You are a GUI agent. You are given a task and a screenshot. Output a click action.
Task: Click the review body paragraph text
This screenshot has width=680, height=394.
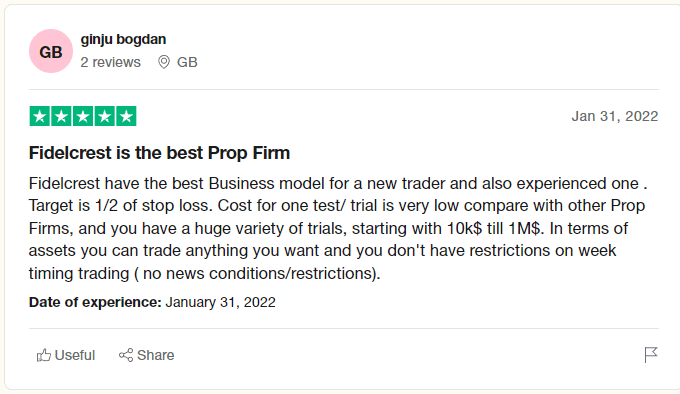click(x=338, y=228)
